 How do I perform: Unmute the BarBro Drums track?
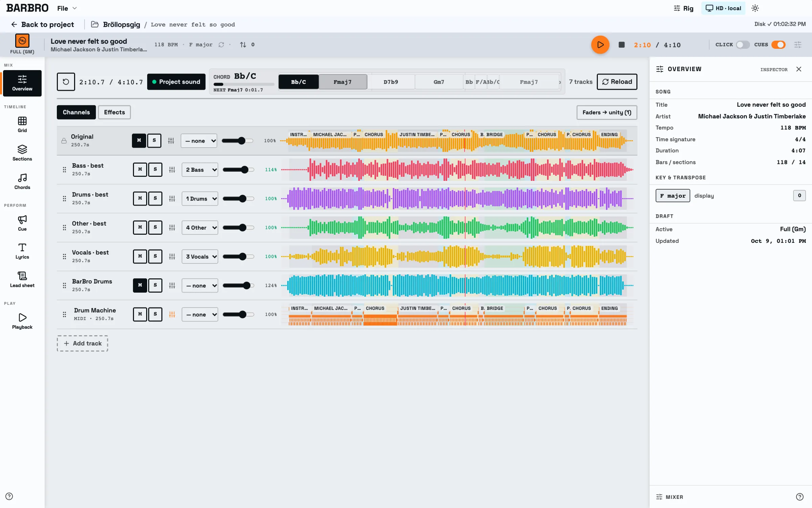[140, 285]
